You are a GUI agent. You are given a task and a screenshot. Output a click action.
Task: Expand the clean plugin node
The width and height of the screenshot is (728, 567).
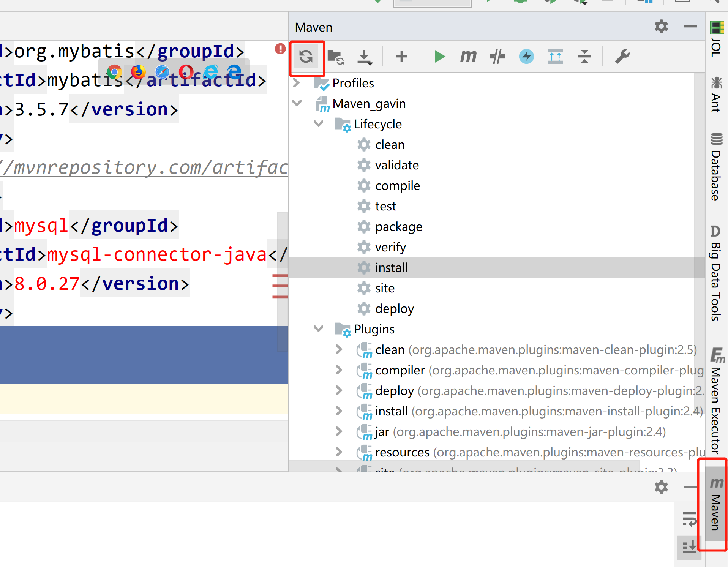(x=339, y=349)
